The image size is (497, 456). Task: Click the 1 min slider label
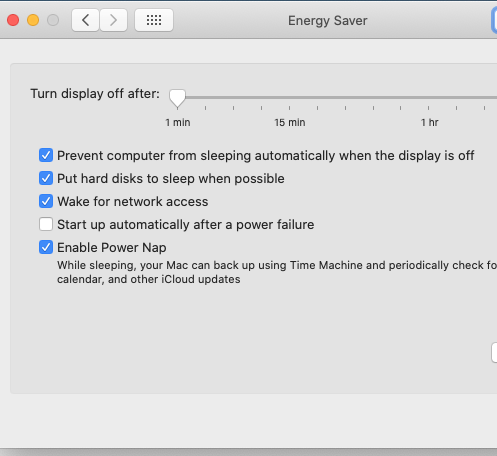pos(178,122)
